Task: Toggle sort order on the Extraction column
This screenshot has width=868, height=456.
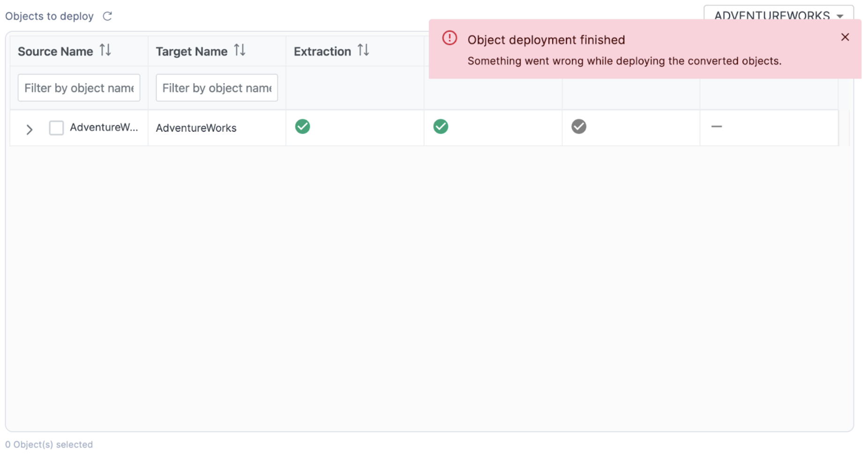Action: click(x=363, y=50)
